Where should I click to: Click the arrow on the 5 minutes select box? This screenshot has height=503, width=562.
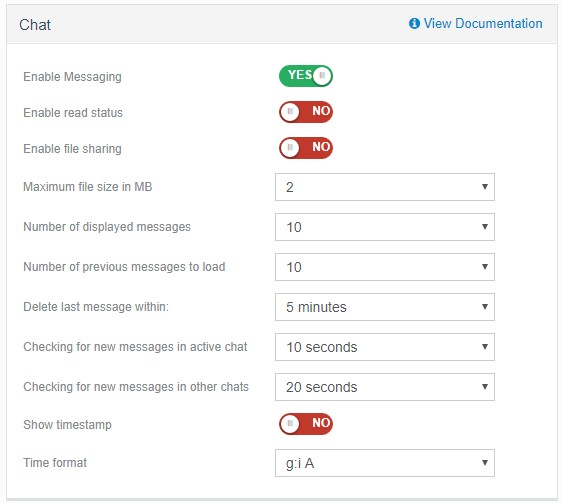click(485, 307)
